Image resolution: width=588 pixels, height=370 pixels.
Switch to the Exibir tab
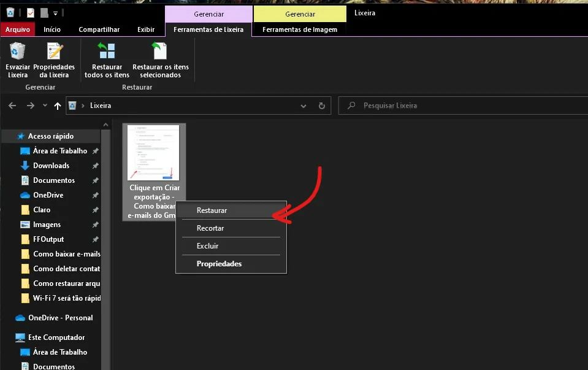146,29
